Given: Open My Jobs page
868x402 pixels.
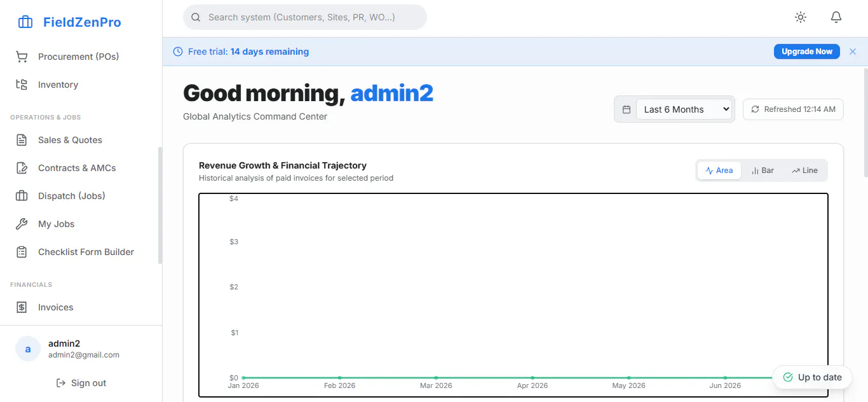Looking at the screenshot, I should pos(79,224).
